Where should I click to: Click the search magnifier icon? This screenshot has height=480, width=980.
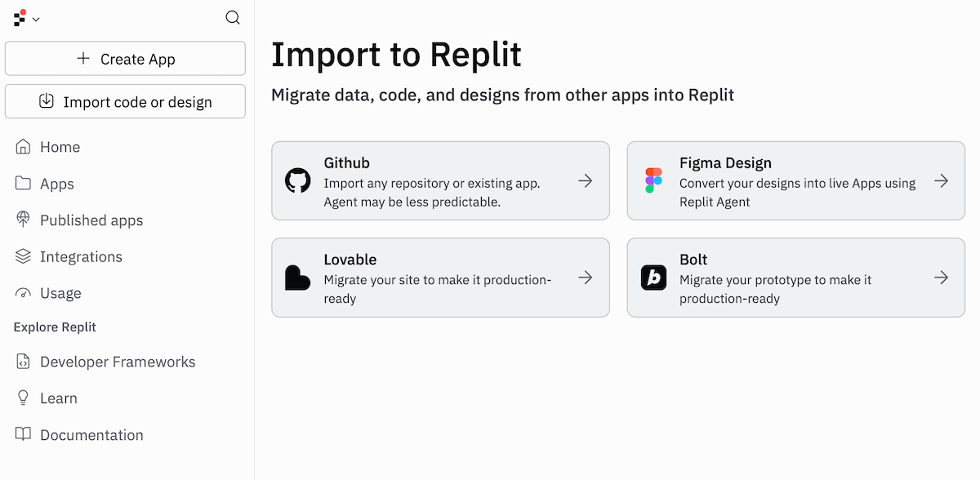coord(233,18)
